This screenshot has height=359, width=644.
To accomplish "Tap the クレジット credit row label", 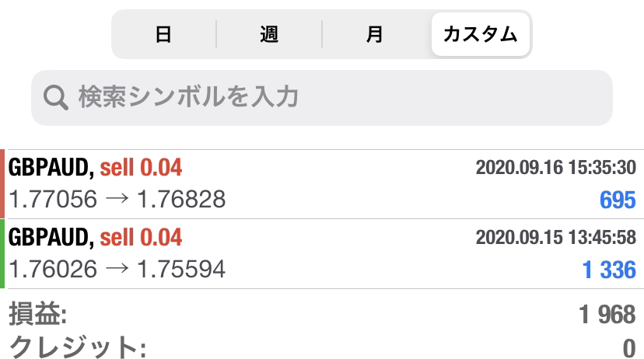I will point(77,347).
